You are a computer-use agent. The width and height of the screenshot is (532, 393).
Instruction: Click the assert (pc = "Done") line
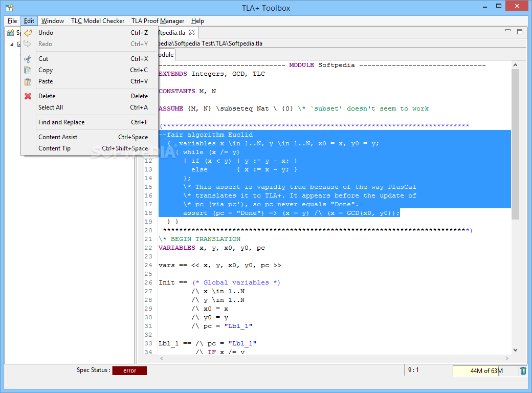[x=292, y=213]
